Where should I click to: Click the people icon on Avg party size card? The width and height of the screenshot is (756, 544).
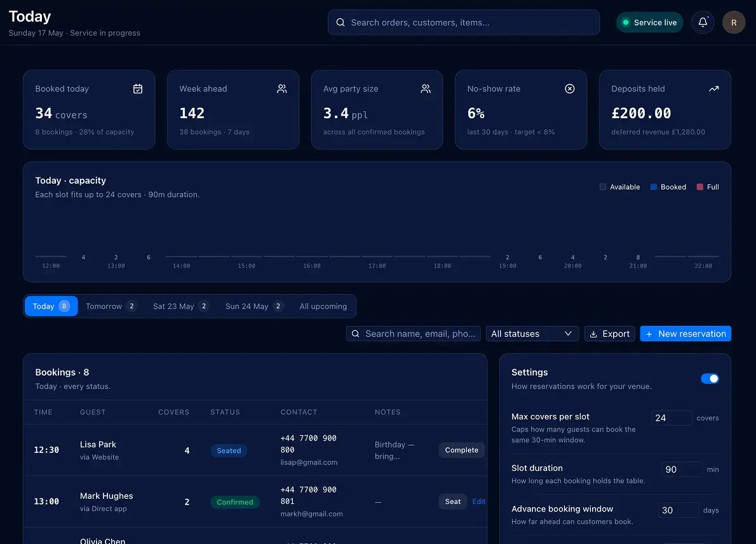(x=426, y=89)
